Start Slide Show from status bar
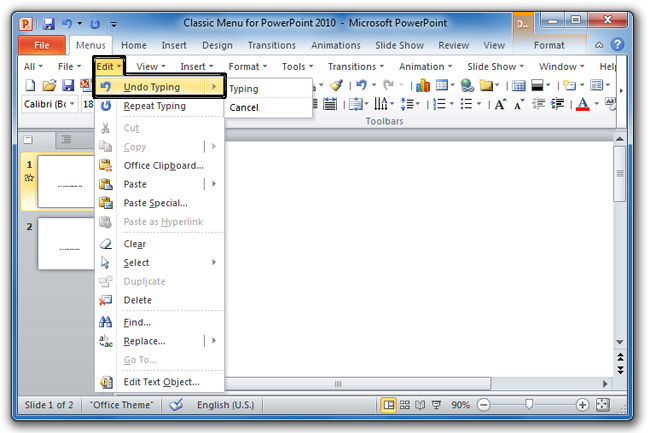The image size is (650, 433). 436,405
